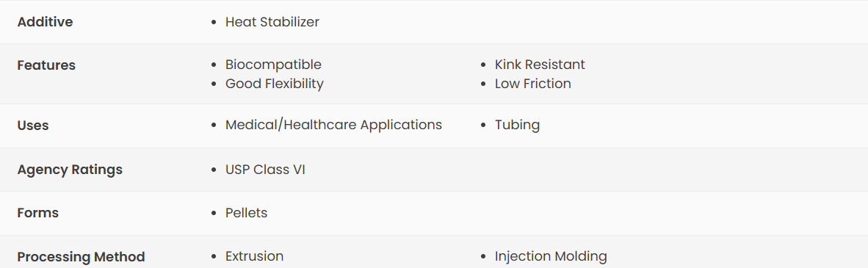Screen dimensions: 868x268
Task: Click the Uses row label
Action: tap(33, 126)
